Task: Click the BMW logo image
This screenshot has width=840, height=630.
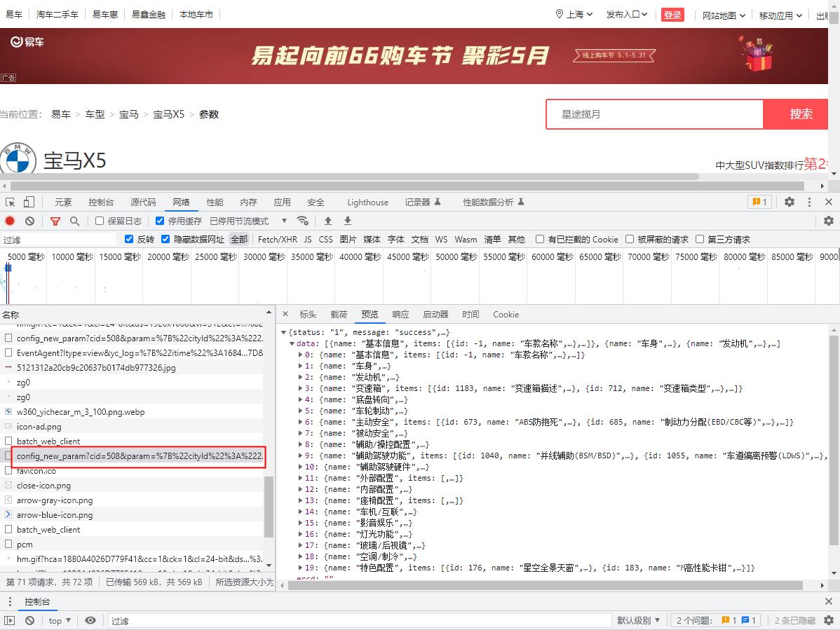Action: click(18, 158)
